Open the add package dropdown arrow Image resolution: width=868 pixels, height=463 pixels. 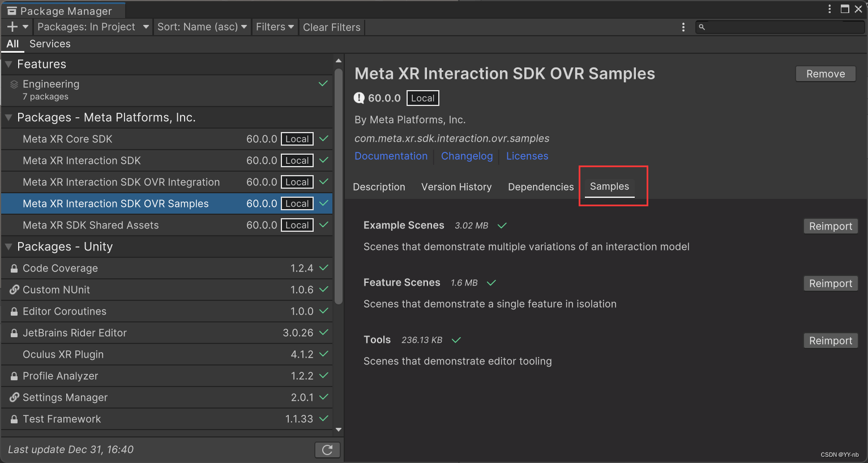click(x=25, y=27)
